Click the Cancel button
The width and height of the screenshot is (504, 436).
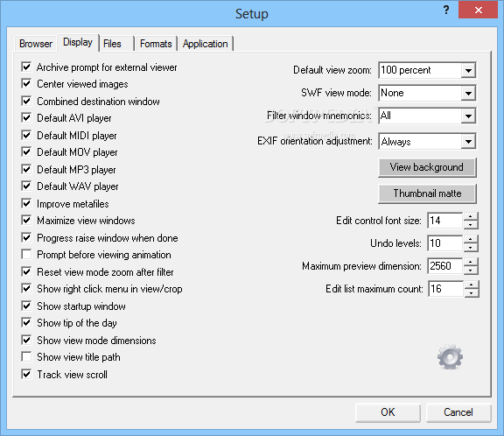pyautogui.click(x=458, y=412)
